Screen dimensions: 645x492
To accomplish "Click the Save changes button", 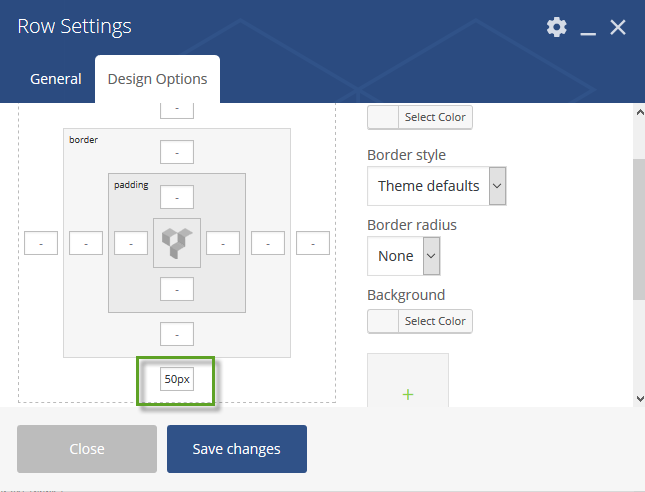I will (x=237, y=449).
